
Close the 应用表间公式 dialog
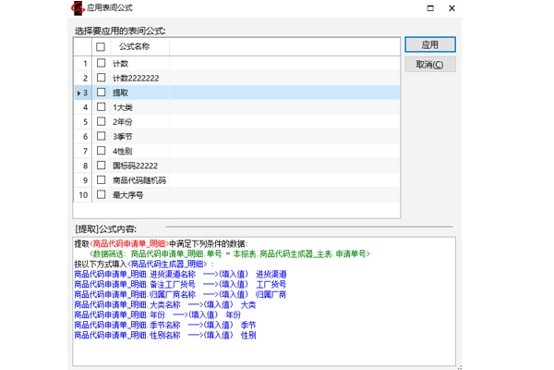click(x=452, y=8)
